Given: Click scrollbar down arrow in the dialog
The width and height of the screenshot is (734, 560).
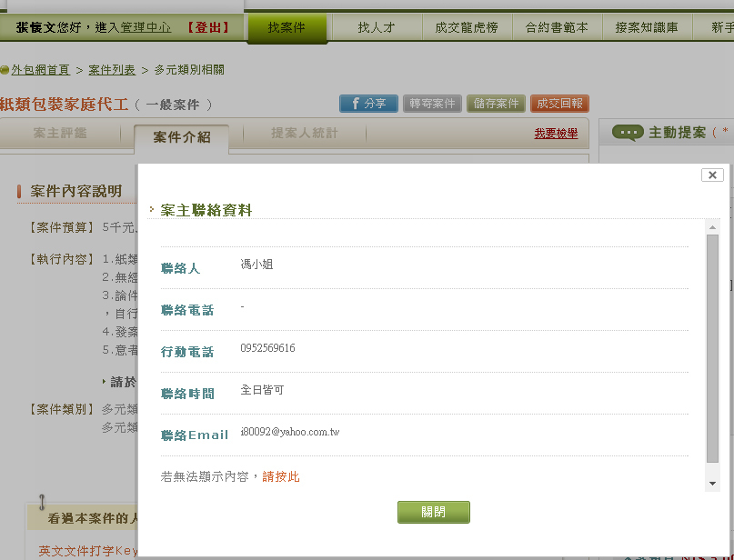Looking at the screenshot, I should click(712, 484).
